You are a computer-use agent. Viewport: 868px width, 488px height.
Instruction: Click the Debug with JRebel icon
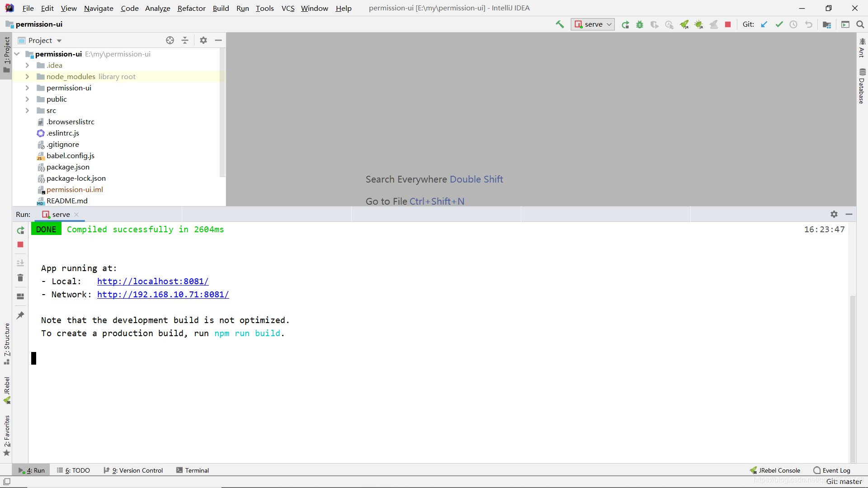click(x=699, y=24)
